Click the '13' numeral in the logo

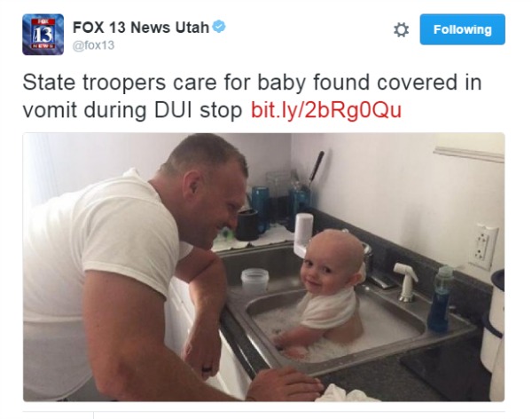[x=43, y=34]
